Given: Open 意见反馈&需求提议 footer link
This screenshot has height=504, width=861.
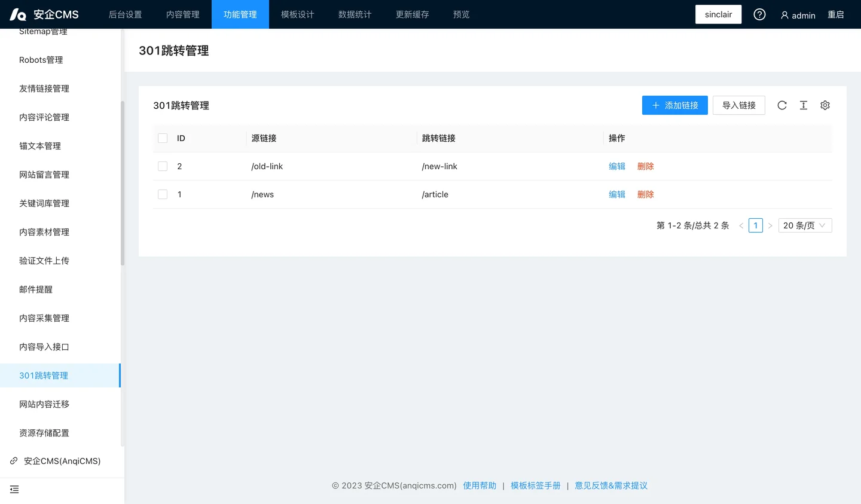Looking at the screenshot, I should [611, 485].
